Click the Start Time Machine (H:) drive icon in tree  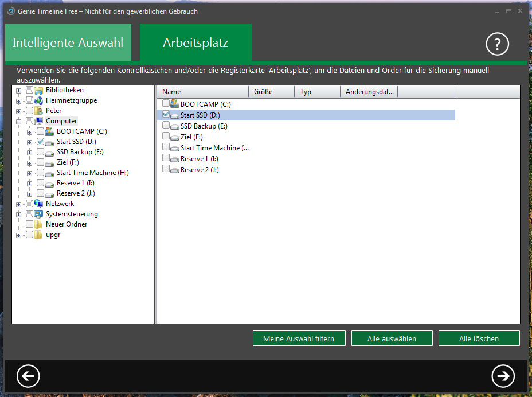49,174
